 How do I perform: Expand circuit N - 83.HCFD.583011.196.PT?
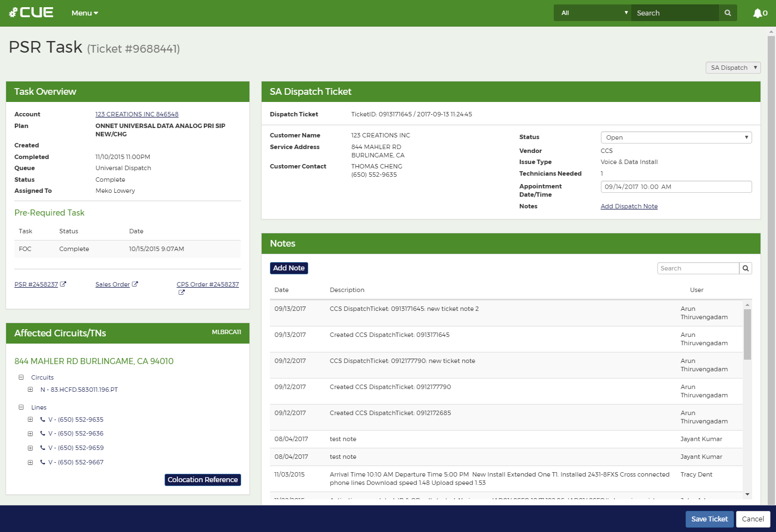coord(30,390)
